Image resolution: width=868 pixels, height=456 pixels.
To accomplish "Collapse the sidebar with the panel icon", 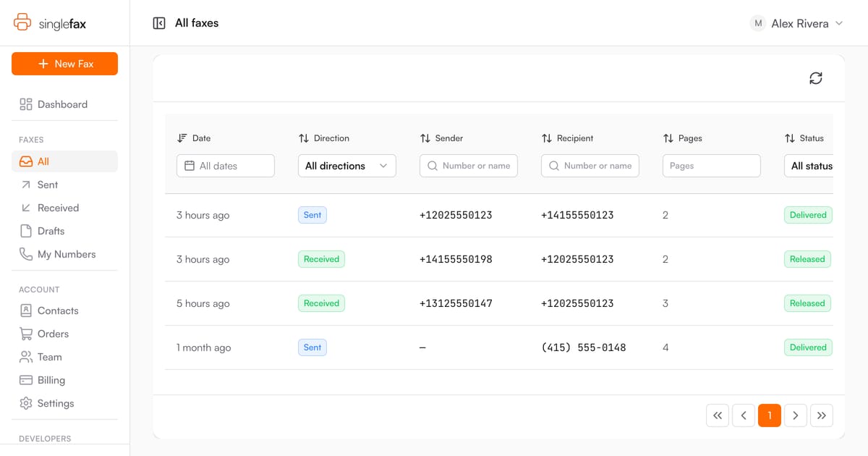I will pyautogui.click(x=159, y=23).
